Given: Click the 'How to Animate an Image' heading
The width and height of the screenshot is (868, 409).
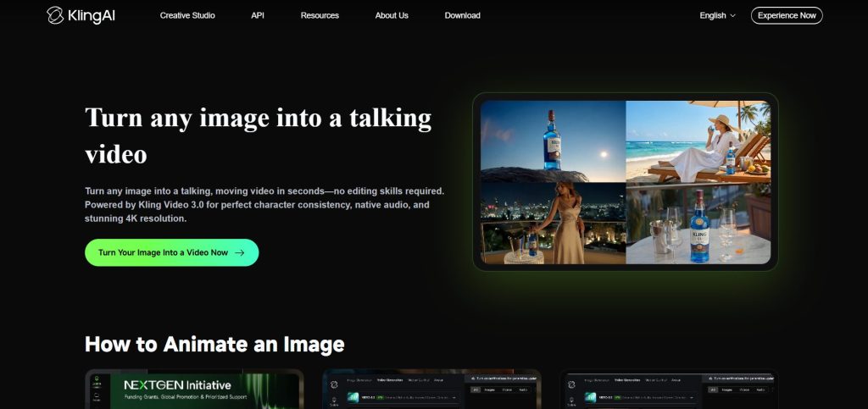Looking at the screenshot, I should (214, 344).
